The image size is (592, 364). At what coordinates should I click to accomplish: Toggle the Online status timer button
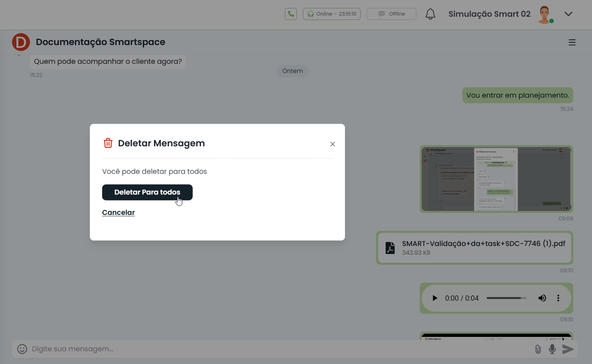tap(332, 14)
